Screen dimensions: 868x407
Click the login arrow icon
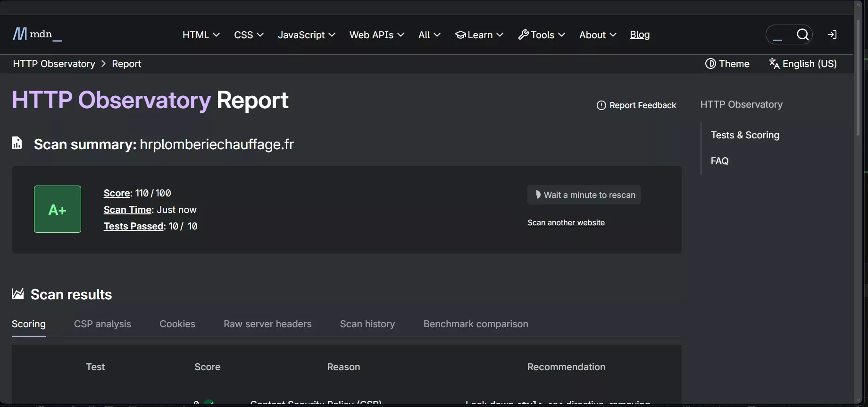click(x=833, y=34)
